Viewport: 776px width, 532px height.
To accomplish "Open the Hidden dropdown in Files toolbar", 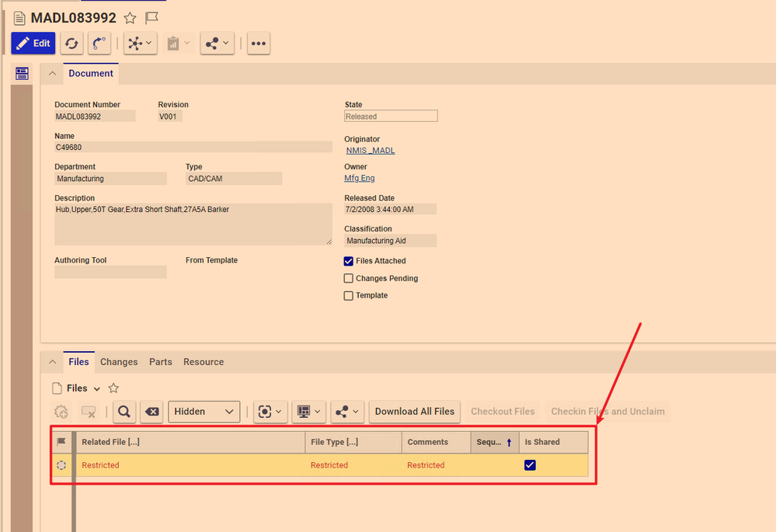I will [x=204, y=412].
